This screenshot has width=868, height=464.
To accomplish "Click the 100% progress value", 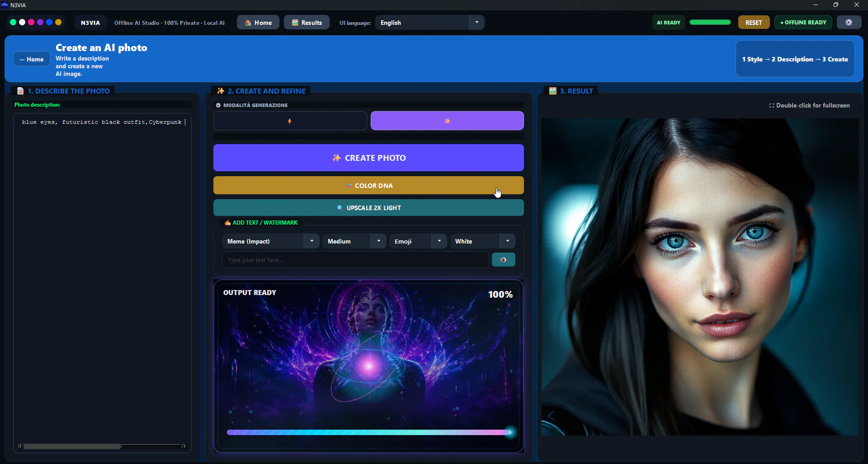I will (500, 295).
